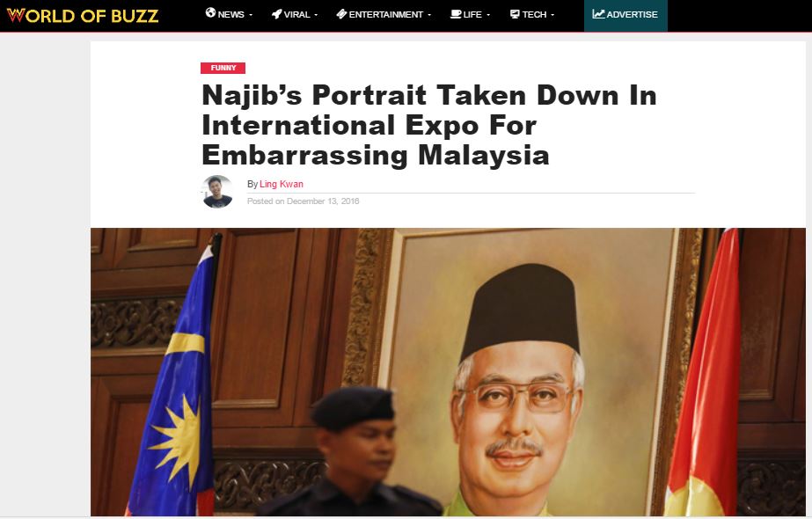The height and width of the screenshot is (519, 812).
Task: Expand the News dropdown arrow
Action: pos(251,15)
